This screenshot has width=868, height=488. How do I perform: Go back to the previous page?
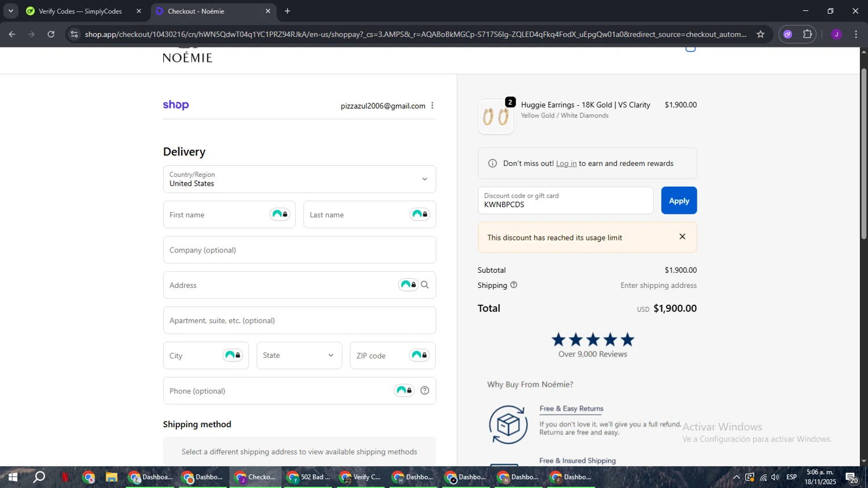coord(12,34)
